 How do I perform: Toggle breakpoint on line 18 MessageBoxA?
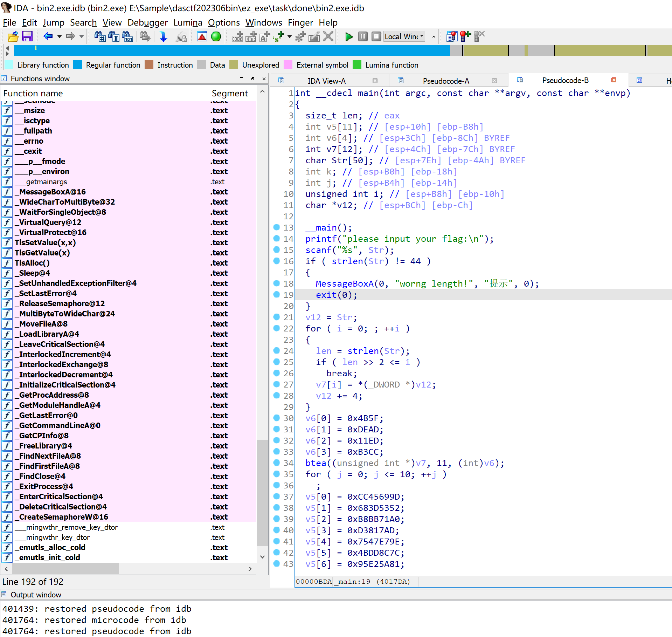click(277, 283)
